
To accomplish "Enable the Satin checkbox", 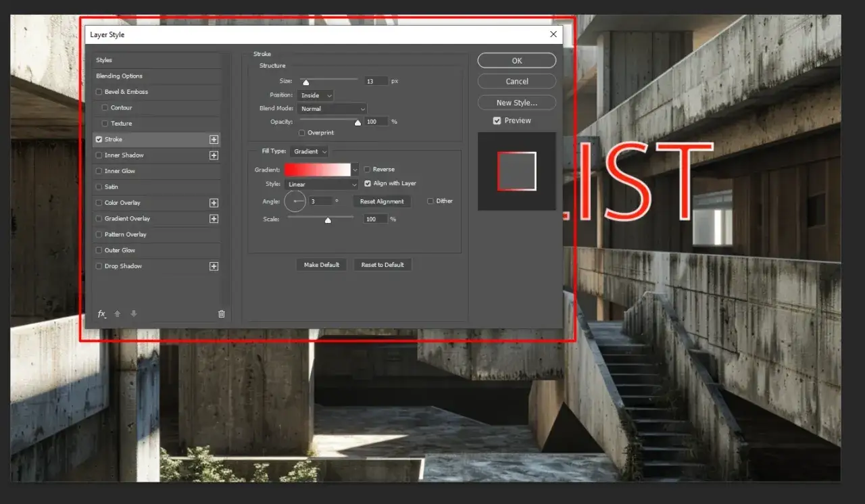I will click(99, 187).
